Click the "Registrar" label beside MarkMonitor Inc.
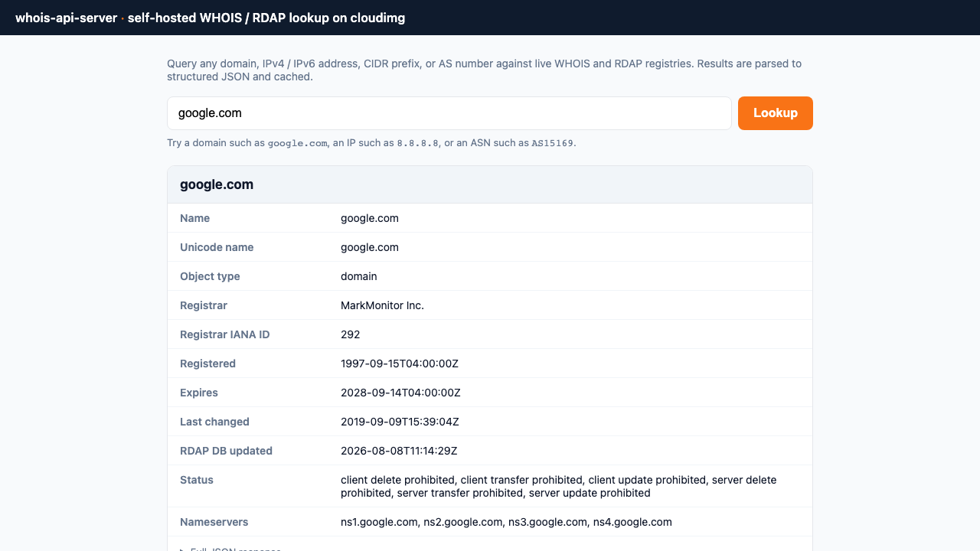 (204, 305)
